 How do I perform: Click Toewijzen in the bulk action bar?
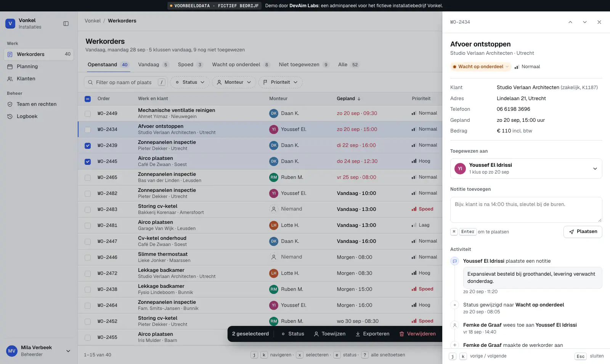point(330,334)
